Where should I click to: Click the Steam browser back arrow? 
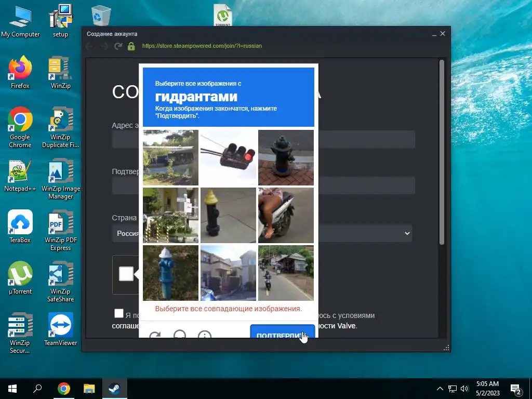click(x=89, y=46)
